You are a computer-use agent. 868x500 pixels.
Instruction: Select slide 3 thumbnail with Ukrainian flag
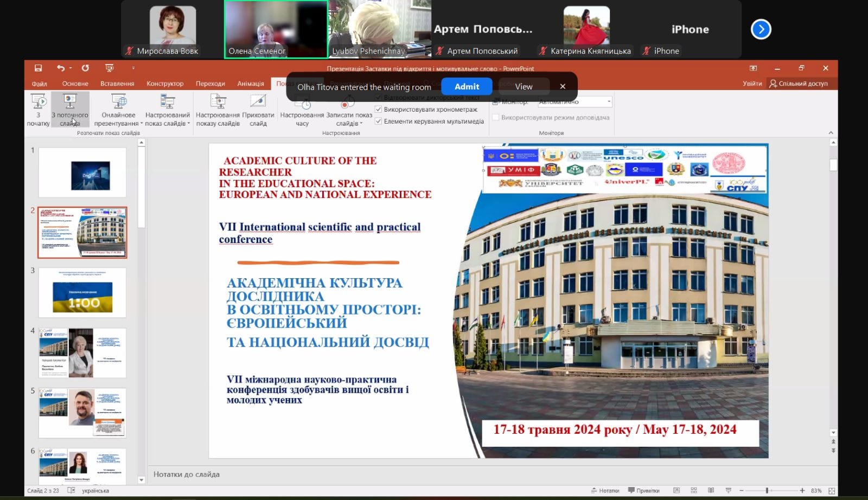click(82, 293)
